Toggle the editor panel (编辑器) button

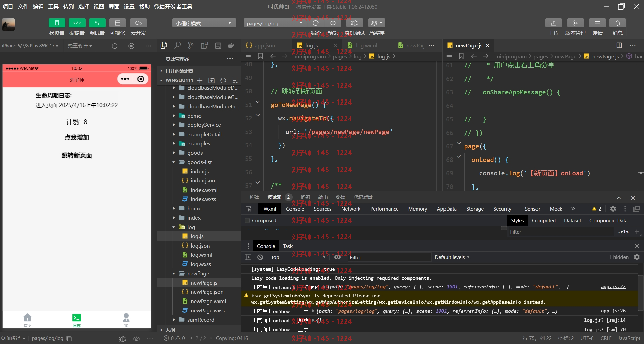(77, 23)
